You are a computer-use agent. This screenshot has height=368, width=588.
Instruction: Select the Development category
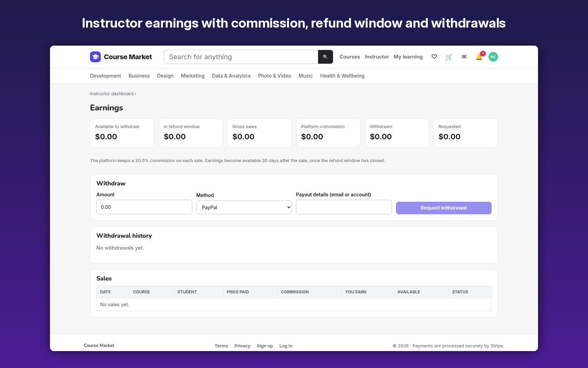105,76
